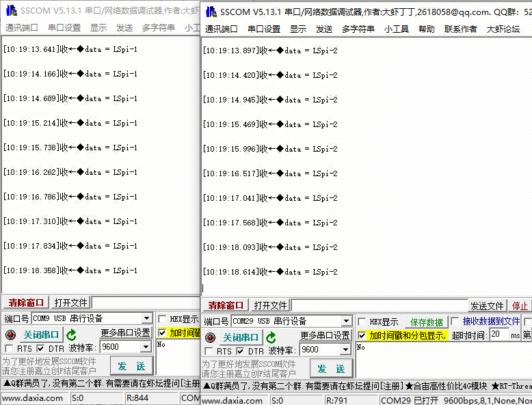Image resolution: width=532 pixels, height=405 pixels.
Task: Uncheck 加时间戳和分包显示 in right window
Action: pyautogui.click(x=362, y=335)
